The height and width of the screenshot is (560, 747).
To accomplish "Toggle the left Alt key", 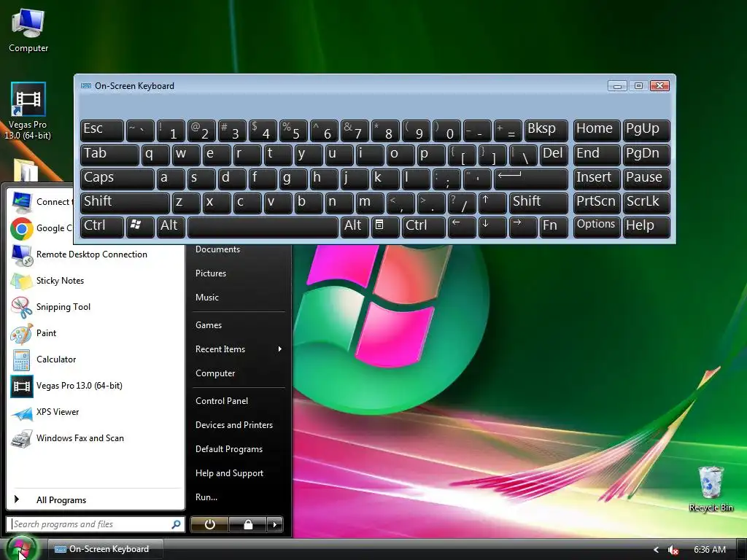I will coord(171,227).
